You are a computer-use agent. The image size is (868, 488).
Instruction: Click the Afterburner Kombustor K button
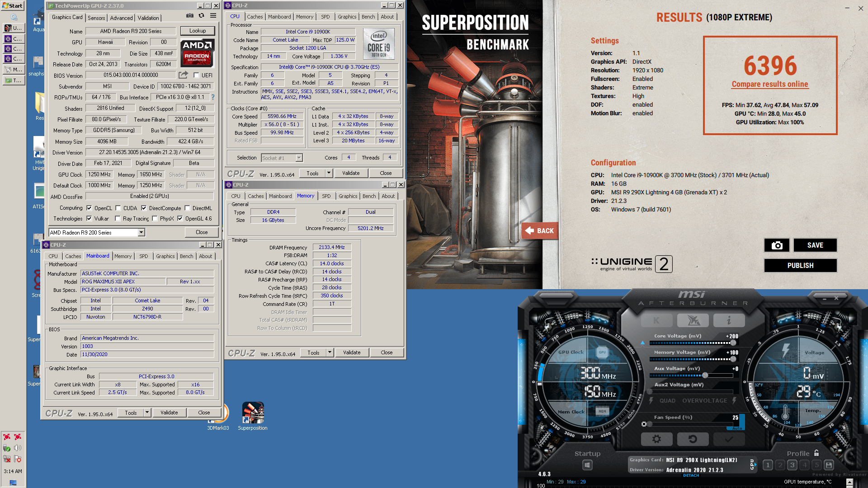coord(656,320)
